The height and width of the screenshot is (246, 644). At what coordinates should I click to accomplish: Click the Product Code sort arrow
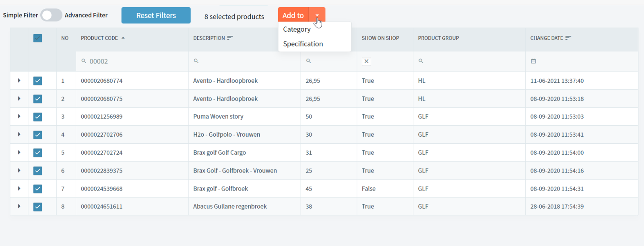click(123, 38)
